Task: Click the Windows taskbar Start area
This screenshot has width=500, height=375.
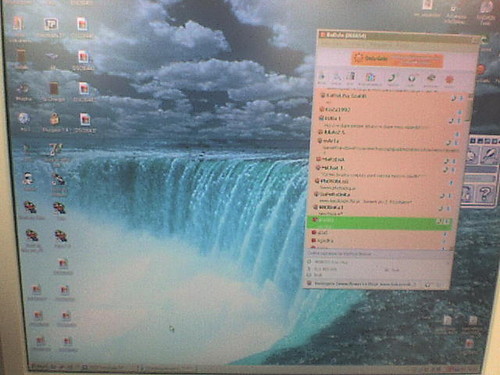Action: (50, 367)
